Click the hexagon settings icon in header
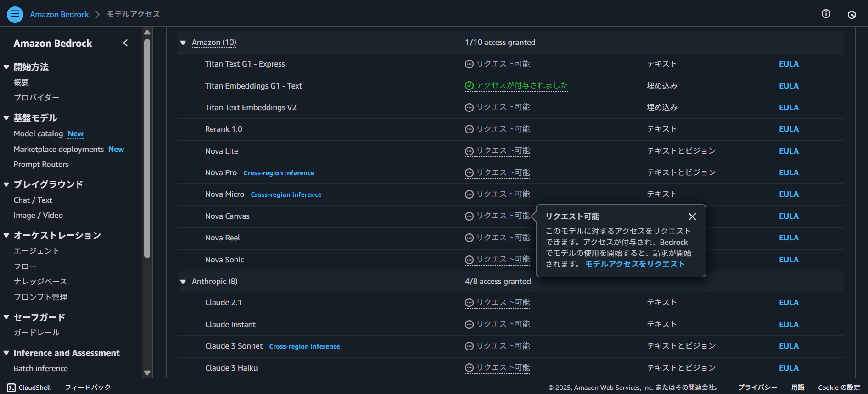Screen dimensions: 868x394 851,15
